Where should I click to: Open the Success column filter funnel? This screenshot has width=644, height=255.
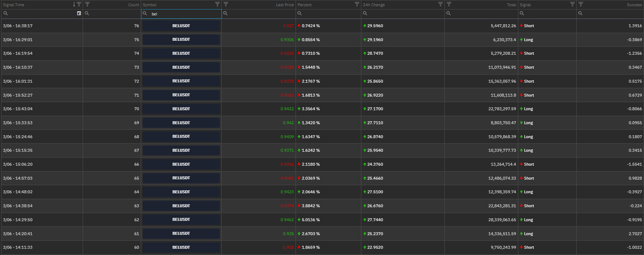[x=581, y=4]
